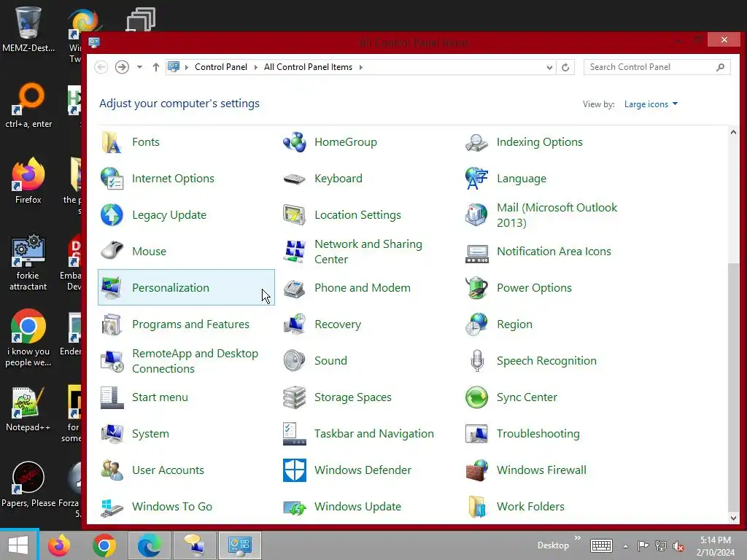Open the Start menu control panel icon
747x560 pixels.
(112, 397)
